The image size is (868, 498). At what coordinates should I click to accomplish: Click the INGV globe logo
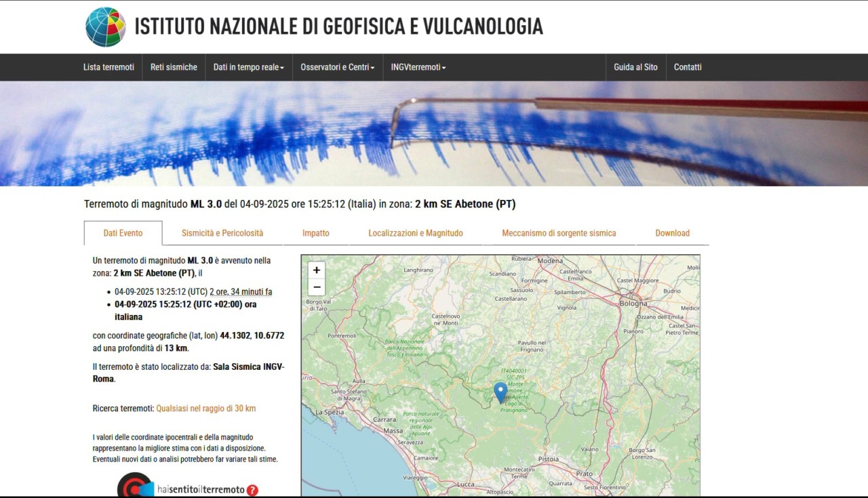pyautogui.click(x=106, y=27)
